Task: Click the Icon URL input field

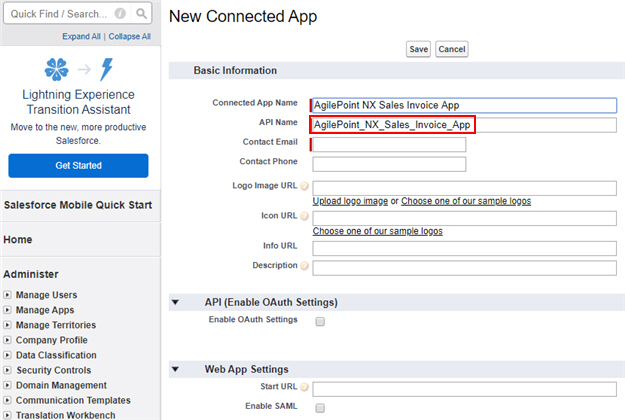Action: tap(464, 218)
